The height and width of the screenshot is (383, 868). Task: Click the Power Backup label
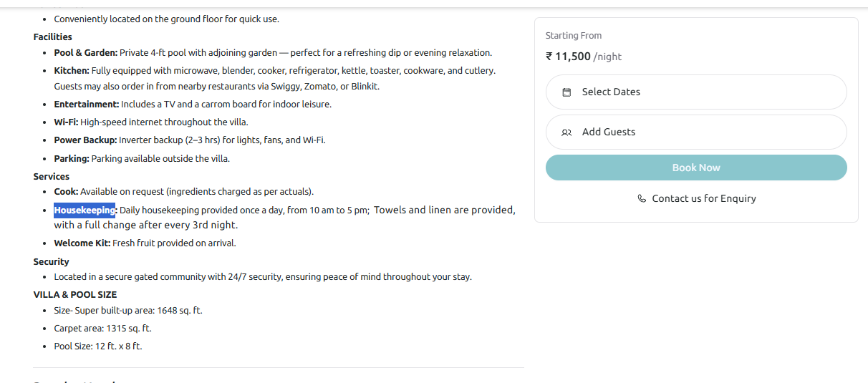click(x=85, y=140)
